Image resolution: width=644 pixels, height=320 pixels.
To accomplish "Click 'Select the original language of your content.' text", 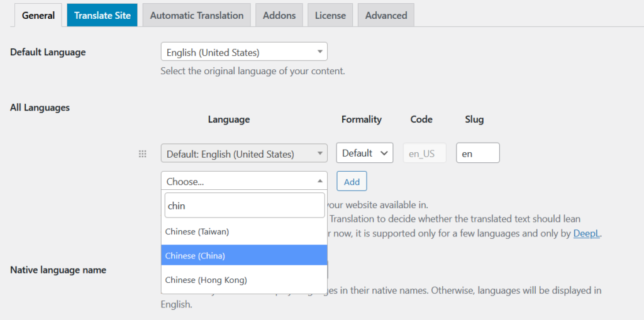I will coord(253,70).
